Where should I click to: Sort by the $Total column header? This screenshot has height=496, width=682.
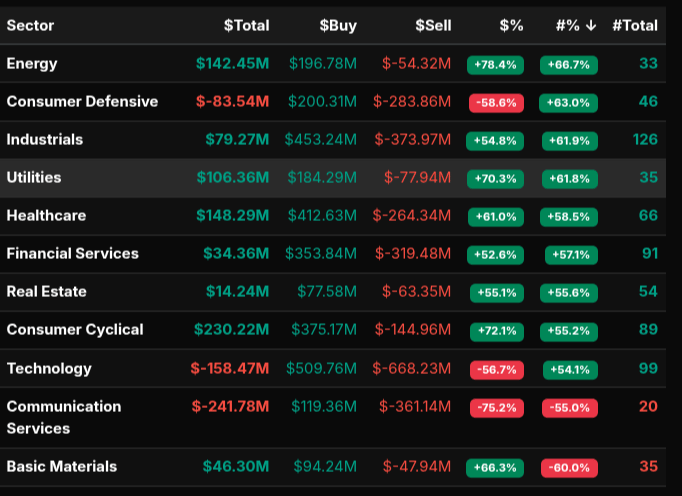click(x=246, y=25)
